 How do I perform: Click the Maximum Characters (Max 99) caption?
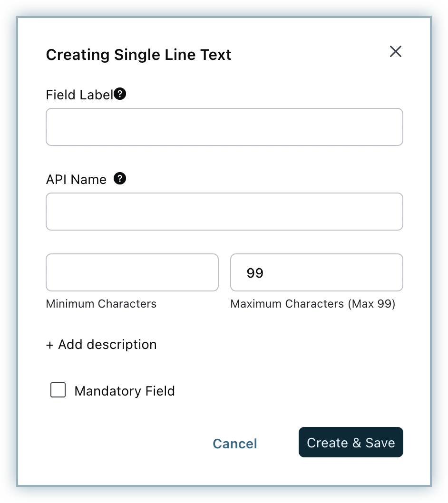click(312, 304)
